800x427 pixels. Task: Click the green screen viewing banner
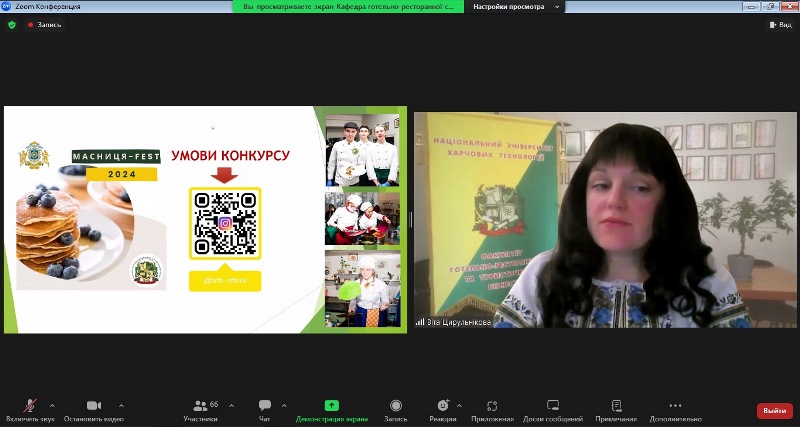348,7
